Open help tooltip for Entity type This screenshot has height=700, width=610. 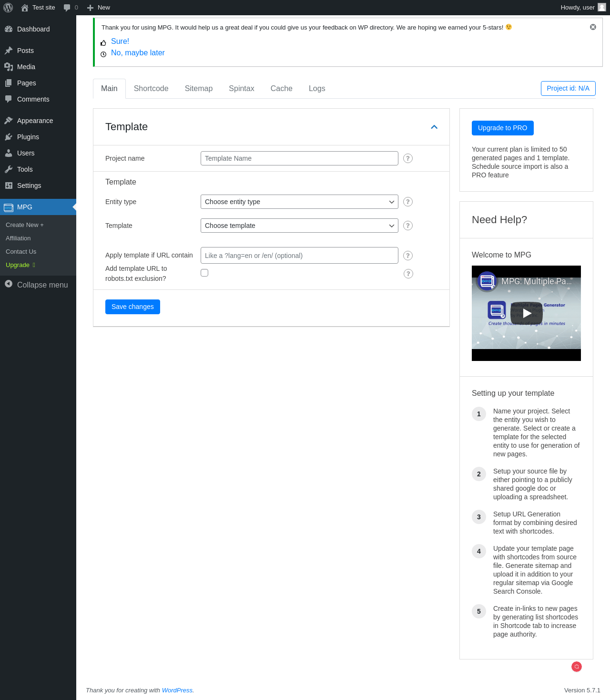(408, 202)
